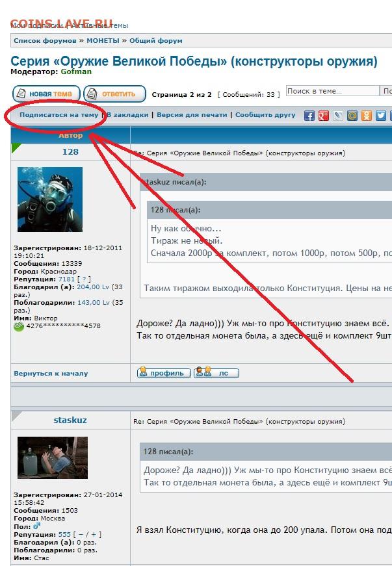The image size is (392, 566).
Task: Click 'Сообщения: 1503' under staskuz
Action: 46,510
